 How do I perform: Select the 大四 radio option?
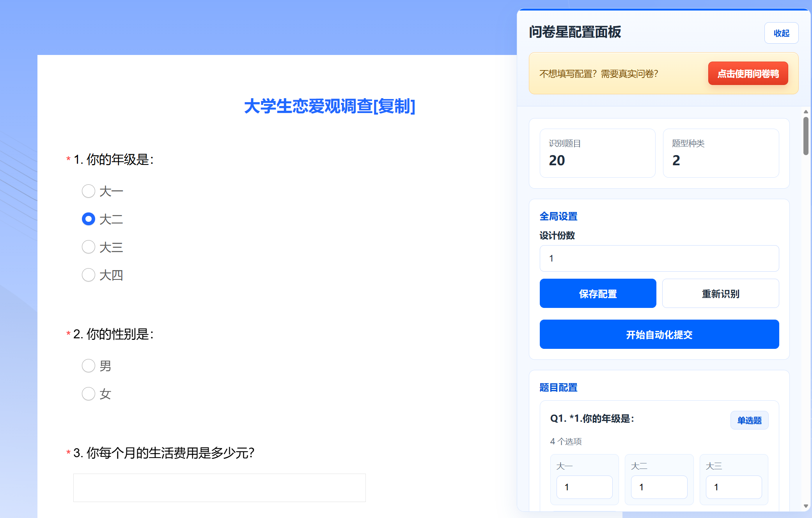coord(89,275)
